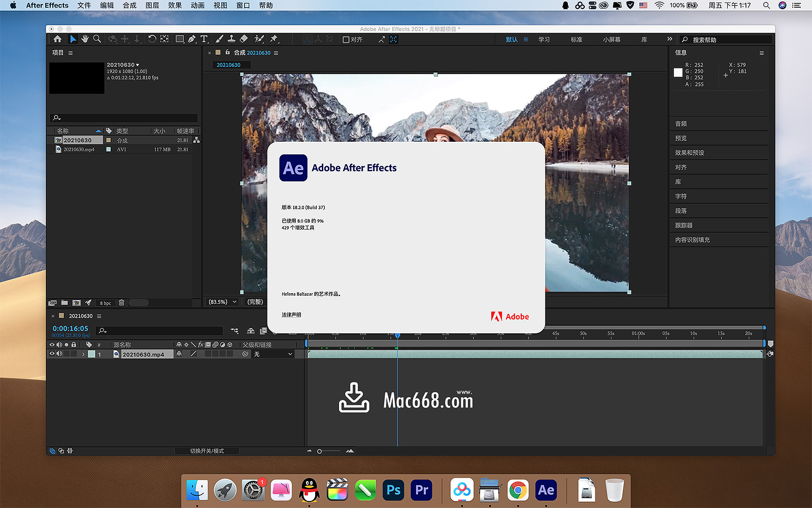This screenshot has height=508, width=812.
Task: Go to the Home screen icon
Action: pyautogui.click(x=57, y=39)
